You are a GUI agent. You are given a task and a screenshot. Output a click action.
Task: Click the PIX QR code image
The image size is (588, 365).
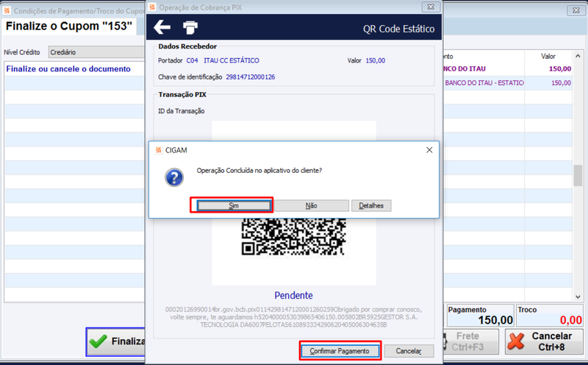tap(293, 238)
